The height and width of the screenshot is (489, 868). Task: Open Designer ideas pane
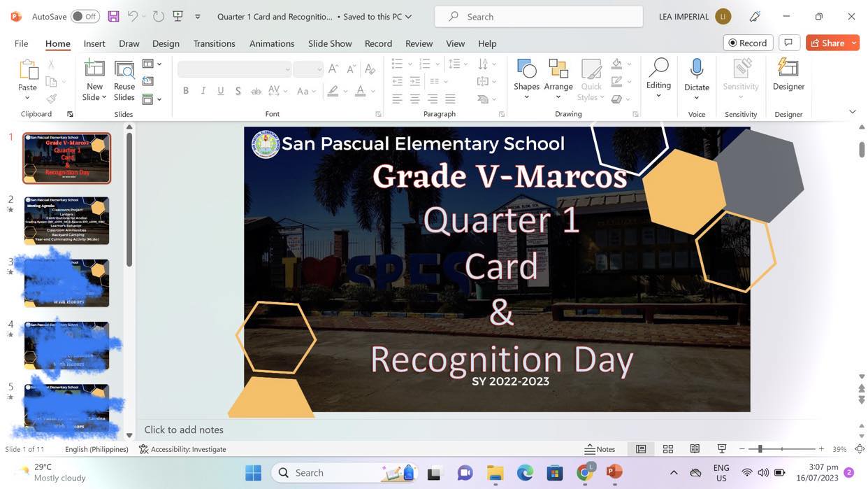[788, 76]
